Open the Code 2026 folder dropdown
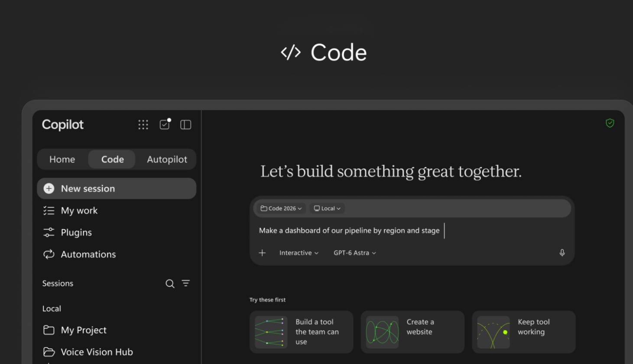 281,208
